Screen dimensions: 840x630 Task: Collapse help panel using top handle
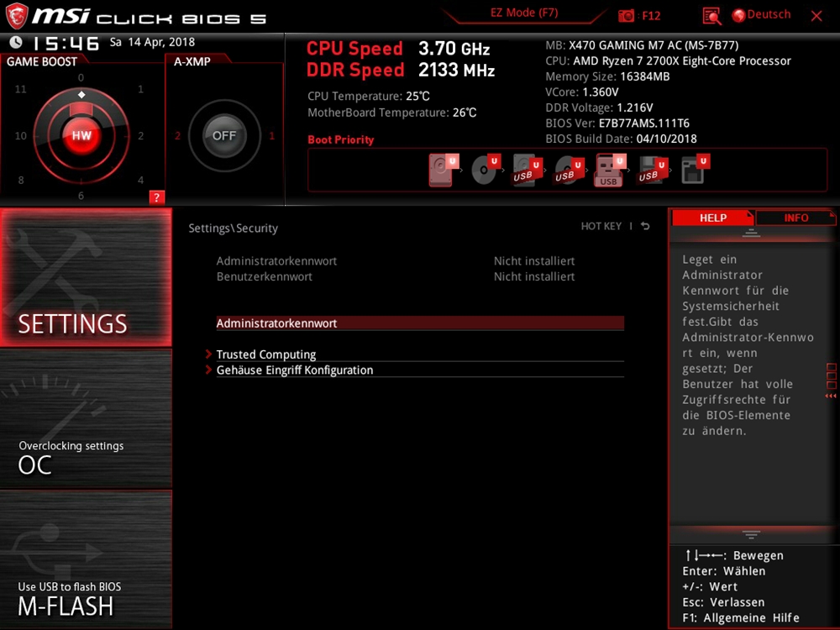click(751, 233)
